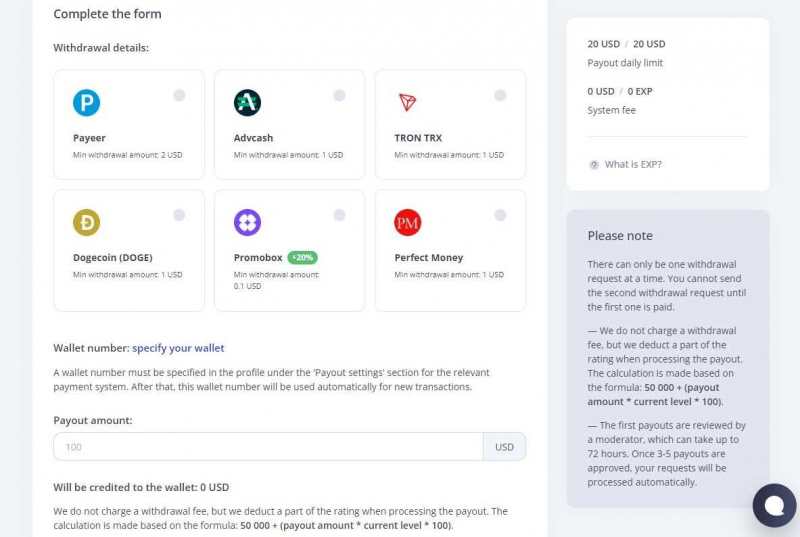Select the Payeer radio button
Image resolution: width=800 pixels, height=537 pixels.
tap(179, 95)
